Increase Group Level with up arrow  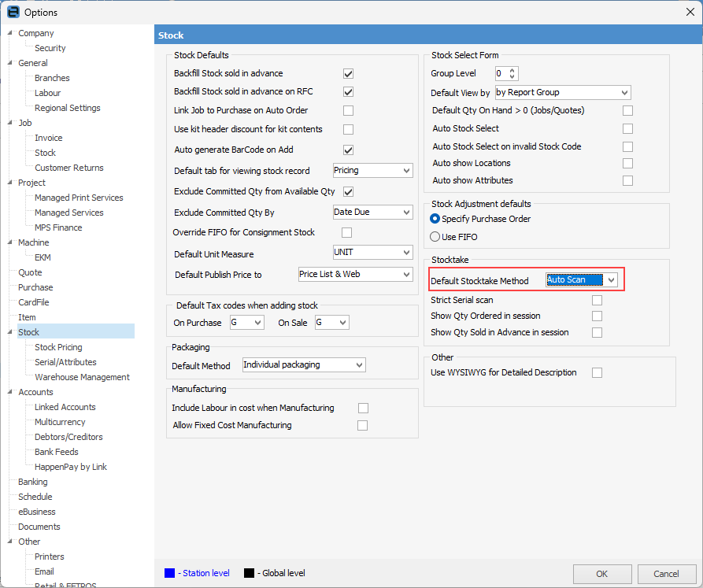point(512,70)
